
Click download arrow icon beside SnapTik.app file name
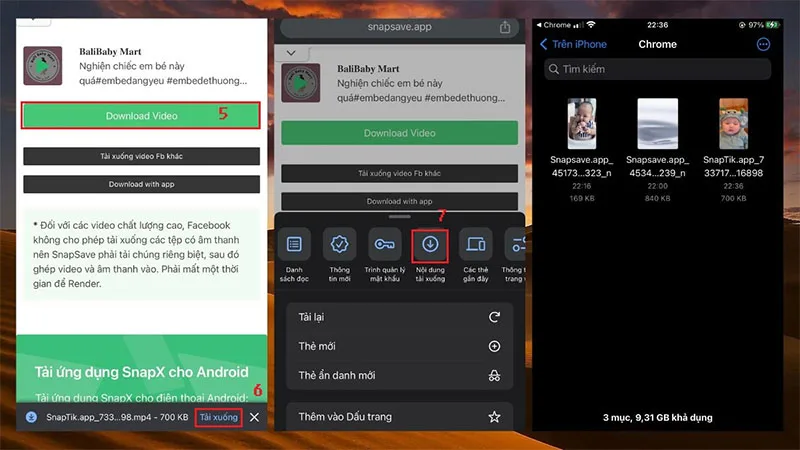pos(31,417)
